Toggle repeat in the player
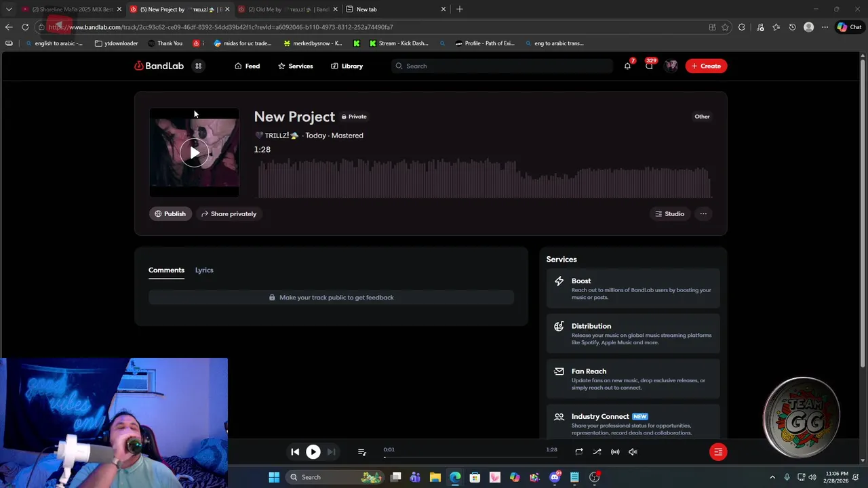Screen dimensions: 868x488 [579, 452]
